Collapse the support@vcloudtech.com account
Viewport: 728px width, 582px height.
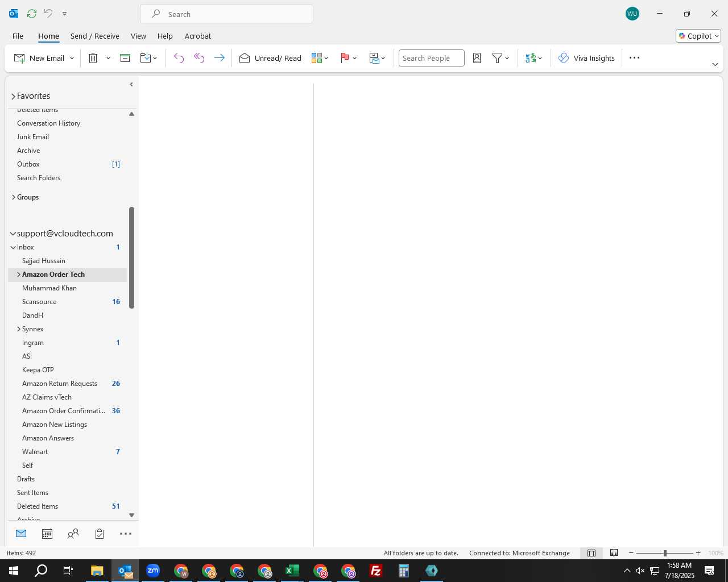point(13,234)
